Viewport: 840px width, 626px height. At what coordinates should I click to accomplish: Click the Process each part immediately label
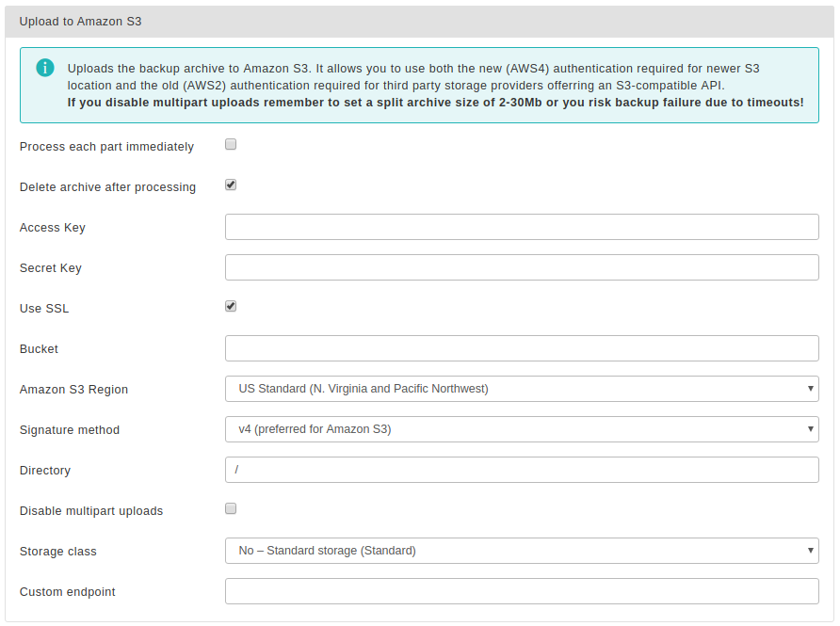[106, 147]
